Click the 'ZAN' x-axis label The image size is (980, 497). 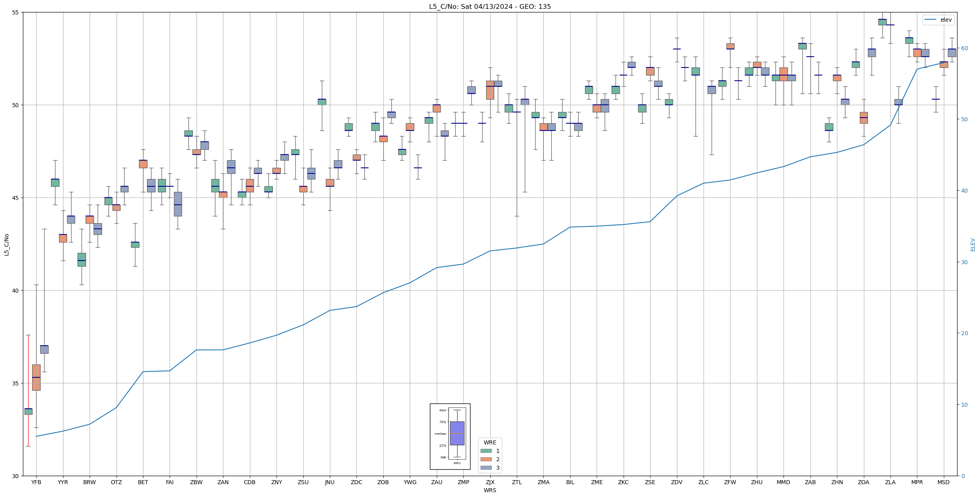(x=223, y=483)
